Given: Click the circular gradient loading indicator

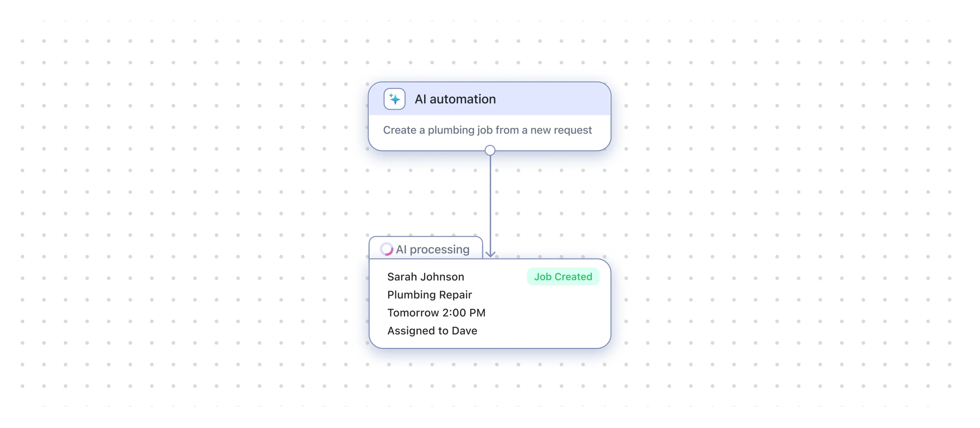Looking at the screenshot, I should 386,249.
